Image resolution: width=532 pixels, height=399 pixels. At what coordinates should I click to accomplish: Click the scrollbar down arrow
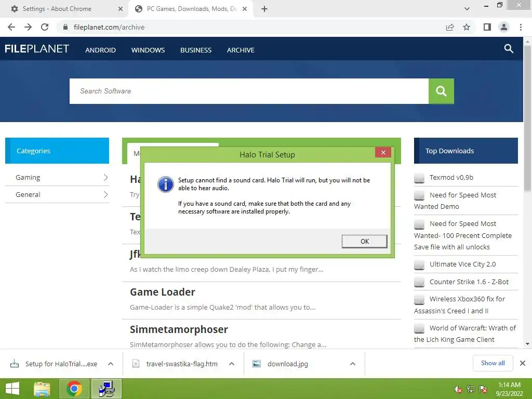[527, 344]
